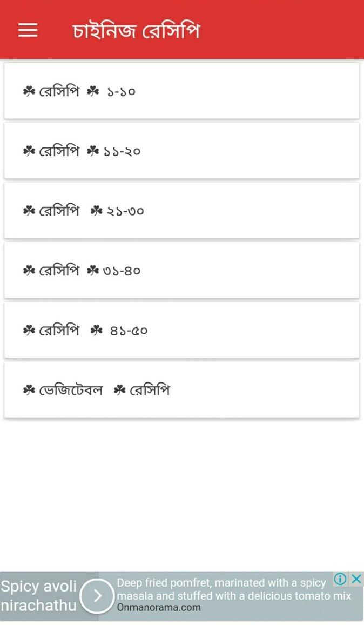Tap the circular arrow in the ad
364x625 pixels.
[97, 596]
